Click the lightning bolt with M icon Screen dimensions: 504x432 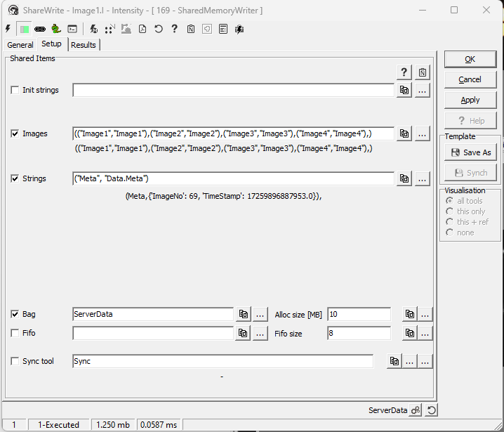(94, 30)
